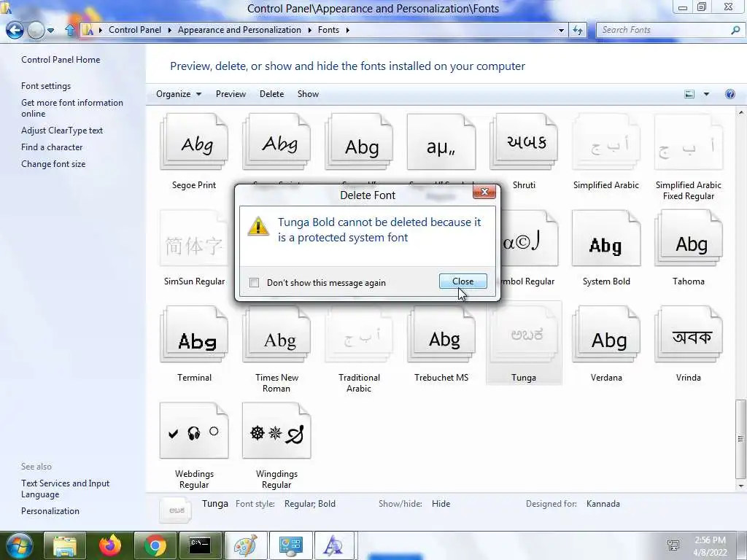
Task: Open File Explorer from taskbar
Action: (x=65, y=545)
